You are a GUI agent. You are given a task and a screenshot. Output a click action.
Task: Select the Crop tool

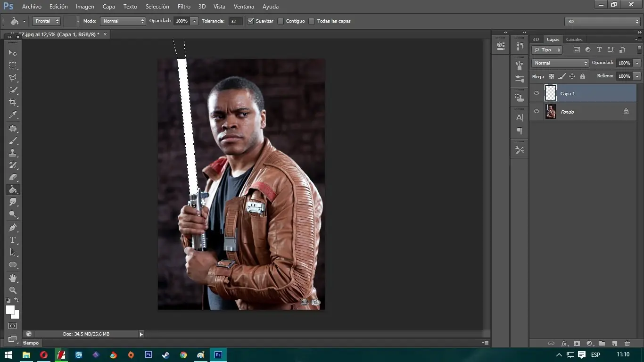coord(13,102)
